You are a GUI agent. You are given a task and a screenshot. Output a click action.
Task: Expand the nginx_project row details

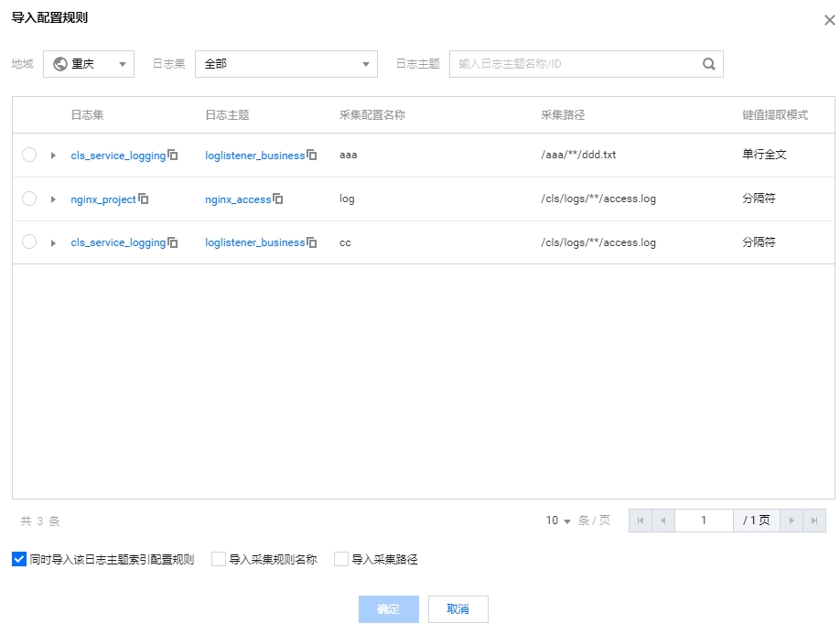[53, 199]
